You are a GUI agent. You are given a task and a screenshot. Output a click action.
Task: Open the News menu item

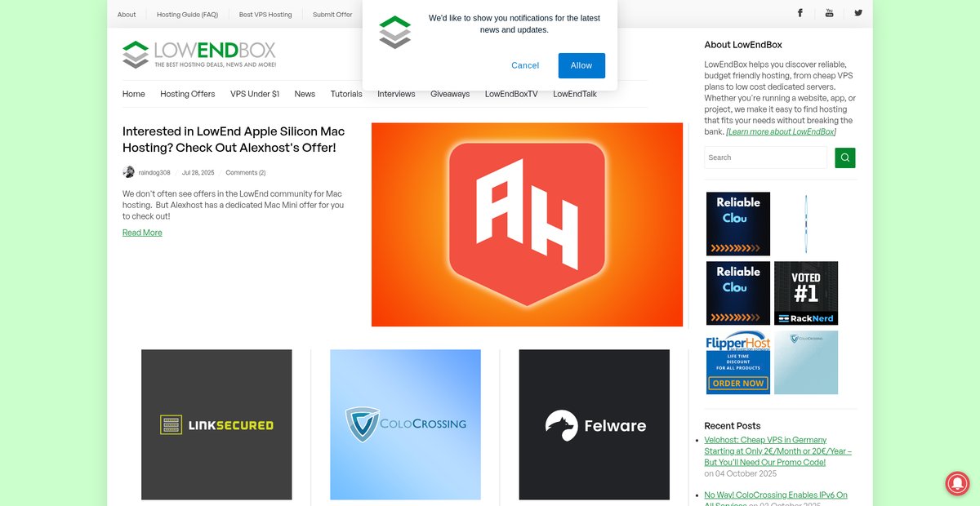click(305, 94)
